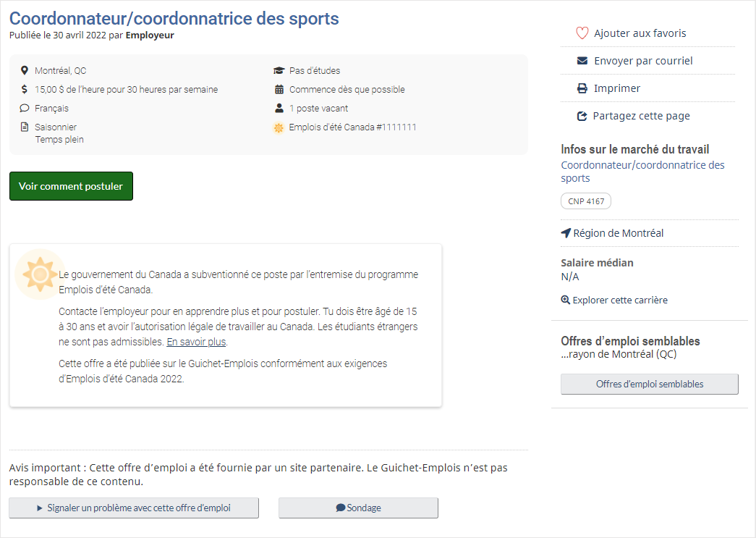Click the magnifier Explorer cette carrière icon
756x538 pixels.
[566, 300]
